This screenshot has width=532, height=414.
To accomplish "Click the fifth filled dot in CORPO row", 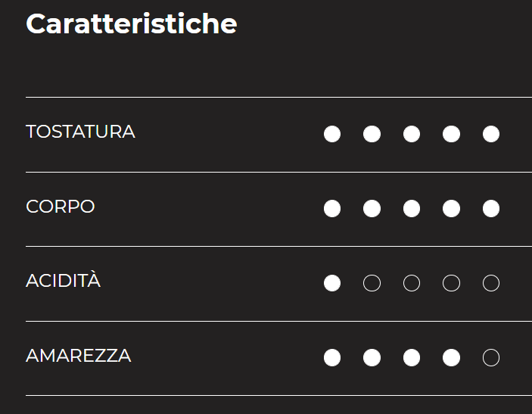I will click(491, 209).
